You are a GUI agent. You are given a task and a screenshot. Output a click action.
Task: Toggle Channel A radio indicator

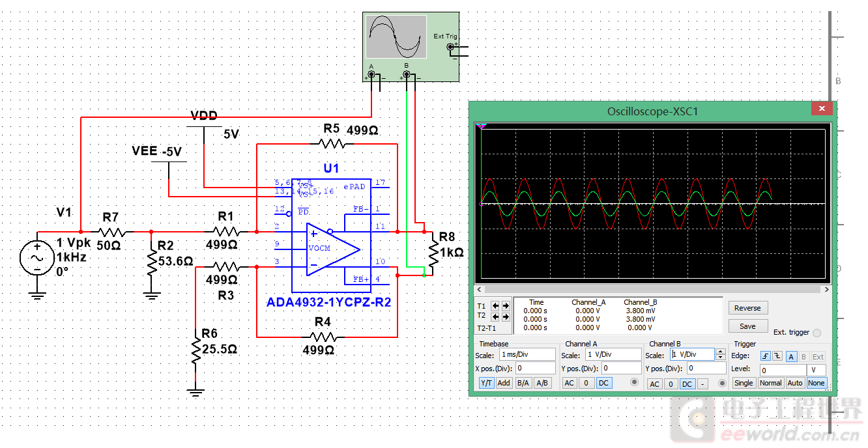[634, 383]
